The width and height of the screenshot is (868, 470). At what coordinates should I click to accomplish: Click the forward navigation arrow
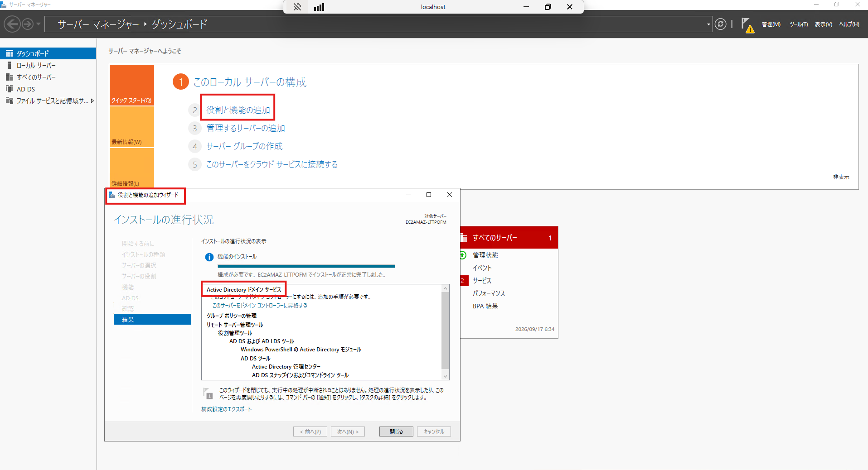28,24
